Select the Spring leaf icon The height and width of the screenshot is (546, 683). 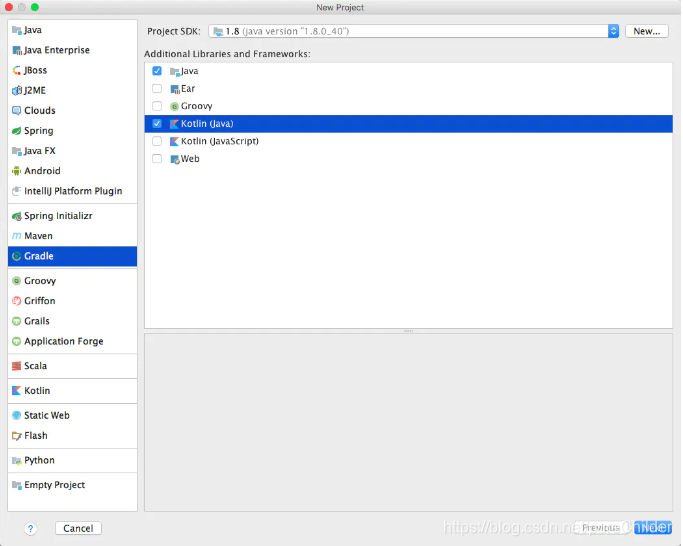17,131
